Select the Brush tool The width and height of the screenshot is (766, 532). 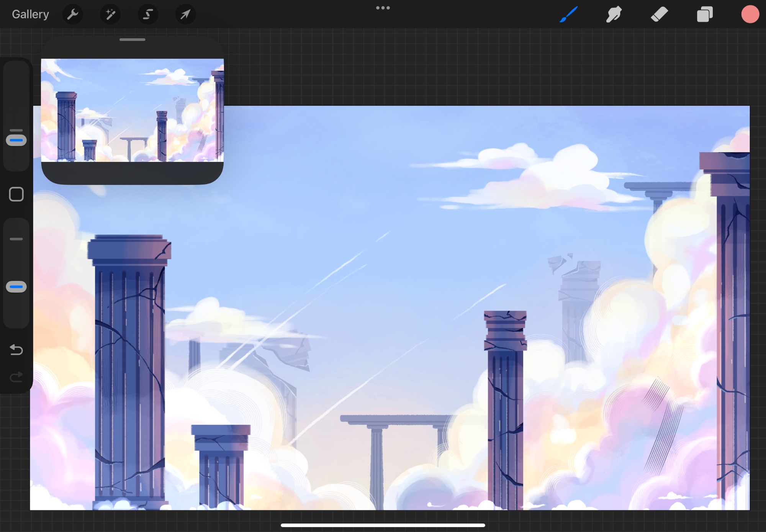[x=568, y=15]
